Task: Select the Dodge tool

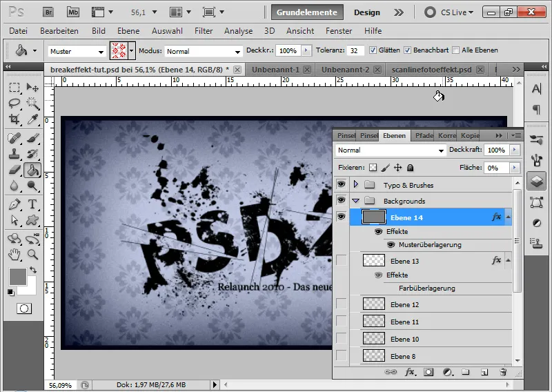Action: [32, 186]
